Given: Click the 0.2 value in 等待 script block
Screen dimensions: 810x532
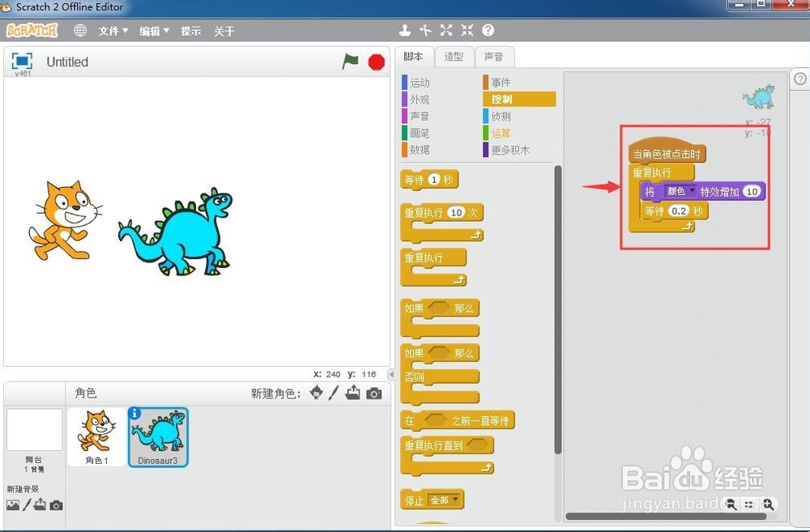Looking at the screenshot, I should click(x=678, y=211).
